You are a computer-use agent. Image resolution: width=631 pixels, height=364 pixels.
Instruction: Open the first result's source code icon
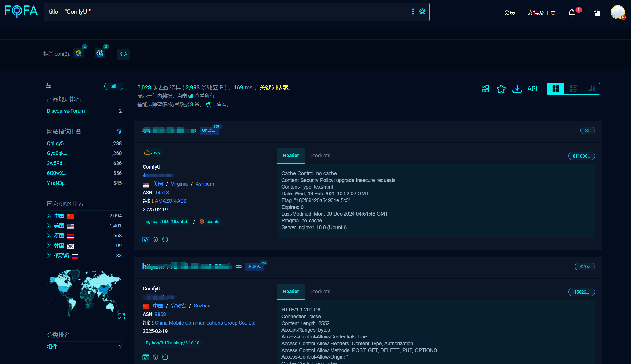pos(146,240)
